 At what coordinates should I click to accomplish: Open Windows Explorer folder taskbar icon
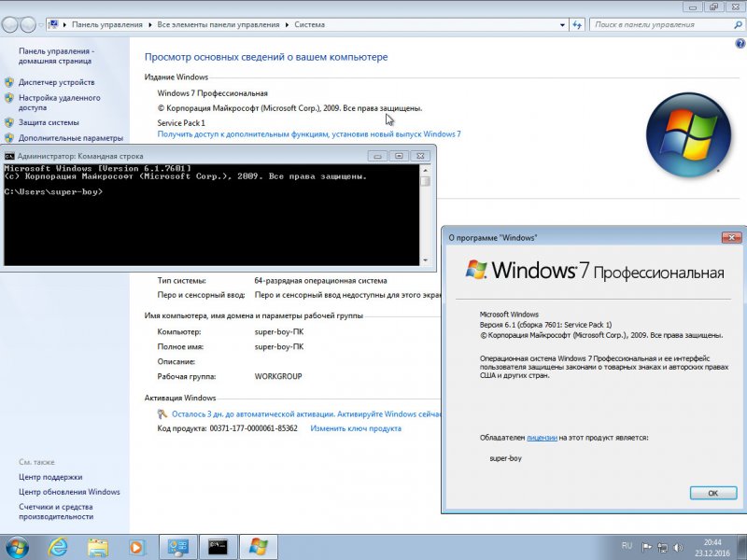(x=98, y=548)
